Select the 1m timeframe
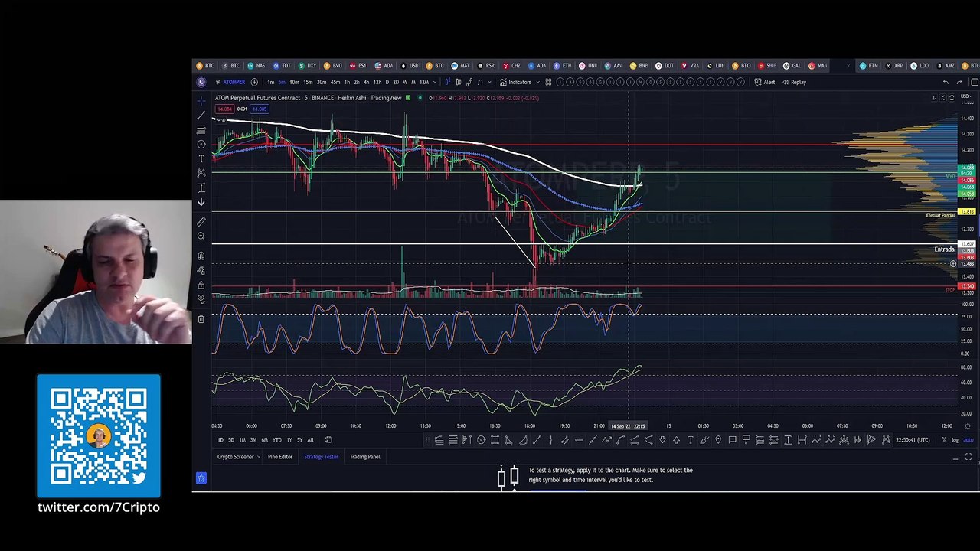Image resolution: width=980 pixels, height=551 pixels. (x=270, y=82)
